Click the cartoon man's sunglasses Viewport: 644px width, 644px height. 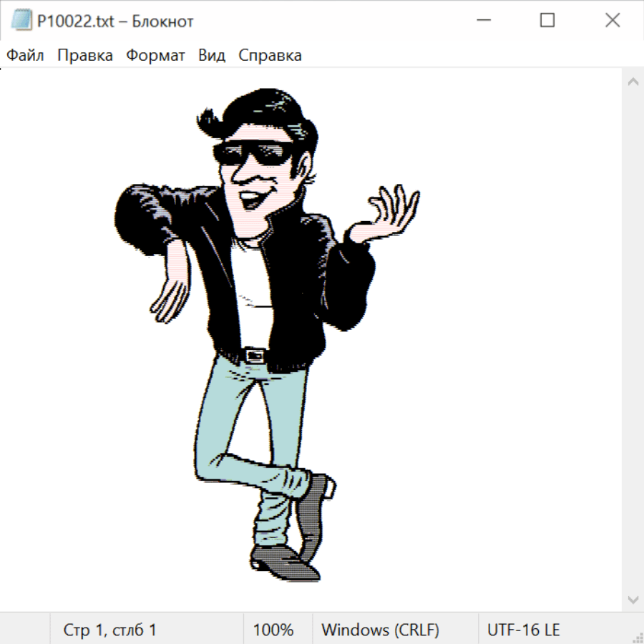point(254,154)
